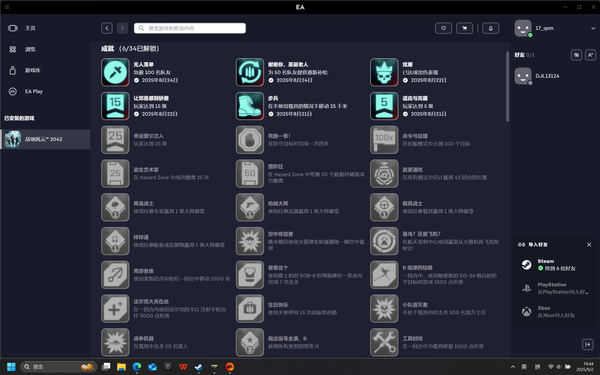The width and height of the screenshot is (600, 375).
Task: Open the wishlist heart button
Action: [x=443, y=28]
